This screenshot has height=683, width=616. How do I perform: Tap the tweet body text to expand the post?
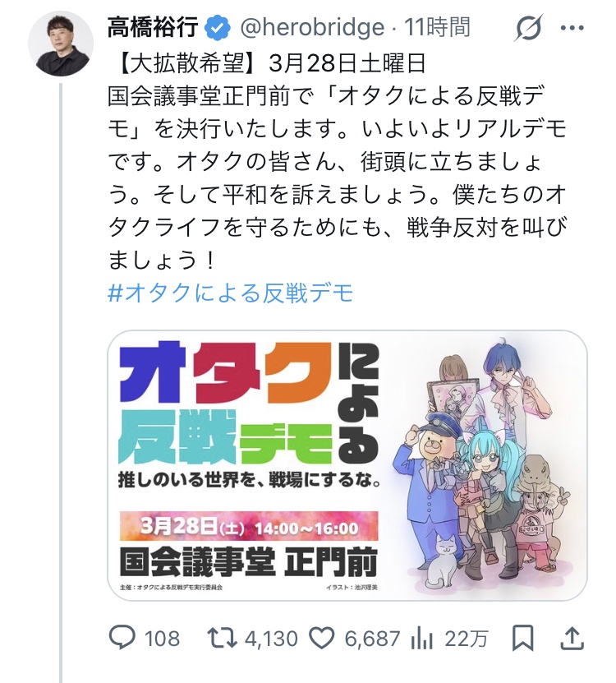338,162
